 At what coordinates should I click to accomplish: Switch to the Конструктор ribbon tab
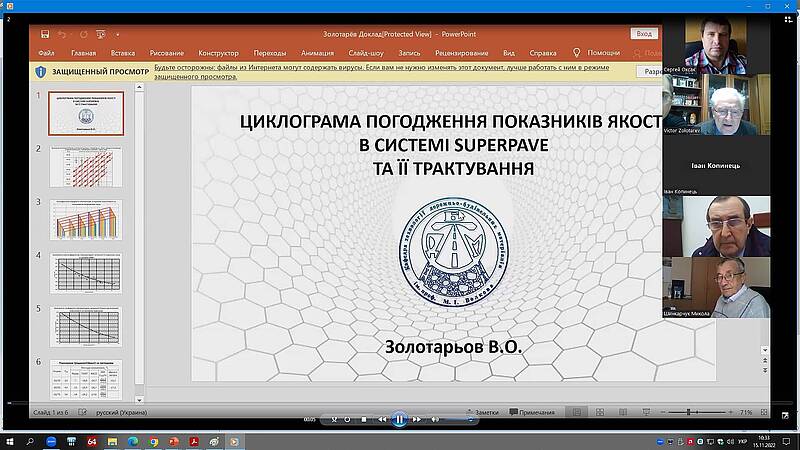[x=218, y=53]
